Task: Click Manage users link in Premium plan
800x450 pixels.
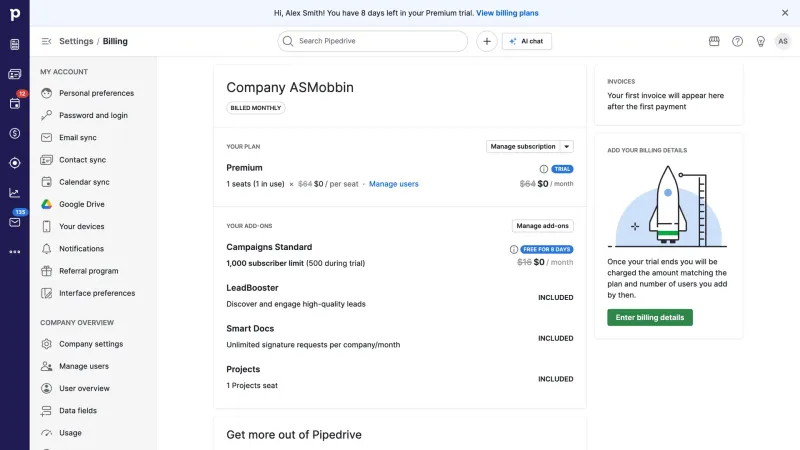Action: click(x=393, y=184)
